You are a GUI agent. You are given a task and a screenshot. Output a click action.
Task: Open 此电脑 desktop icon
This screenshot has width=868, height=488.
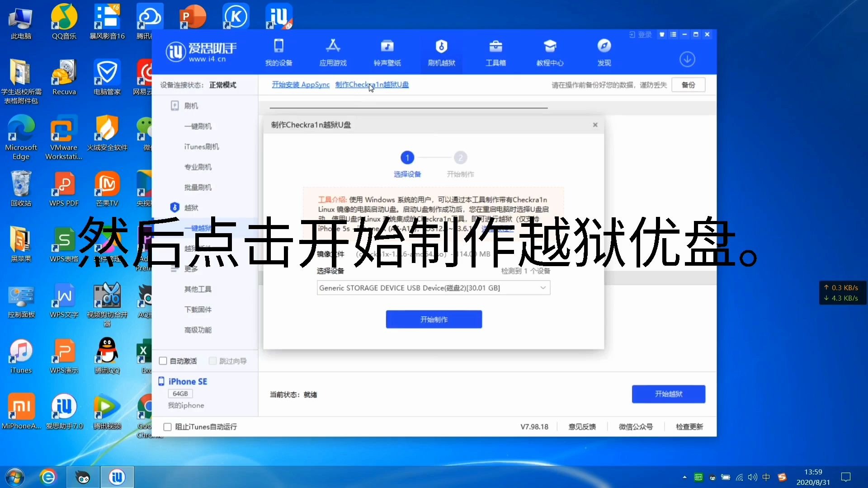click(21, 22)
